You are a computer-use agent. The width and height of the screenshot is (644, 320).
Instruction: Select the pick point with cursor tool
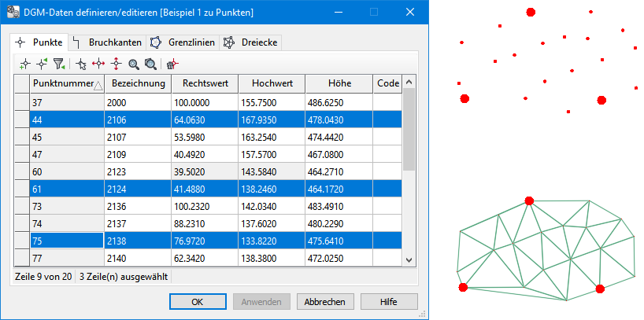click(x=81, y=64)
